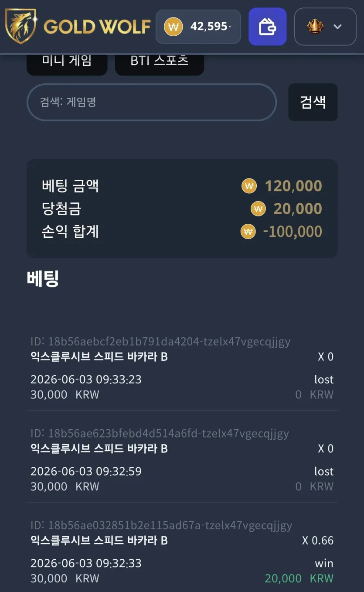Click the crown profile icon
The width and height of the screenshot is (364, 592).
(315, 27)
